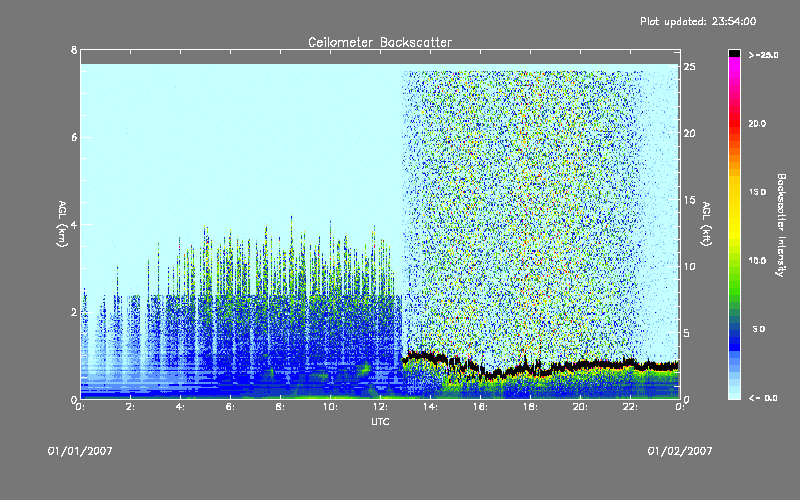Click the 'Backscatter Intensity' colorbar title
Viewport: 800px width, 500px height.
point(781,225)
